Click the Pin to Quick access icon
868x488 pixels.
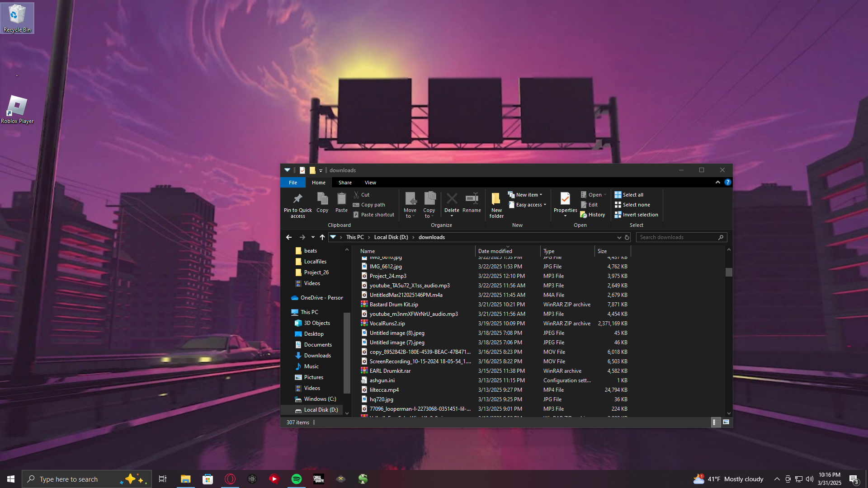click(x=297, y=199)
